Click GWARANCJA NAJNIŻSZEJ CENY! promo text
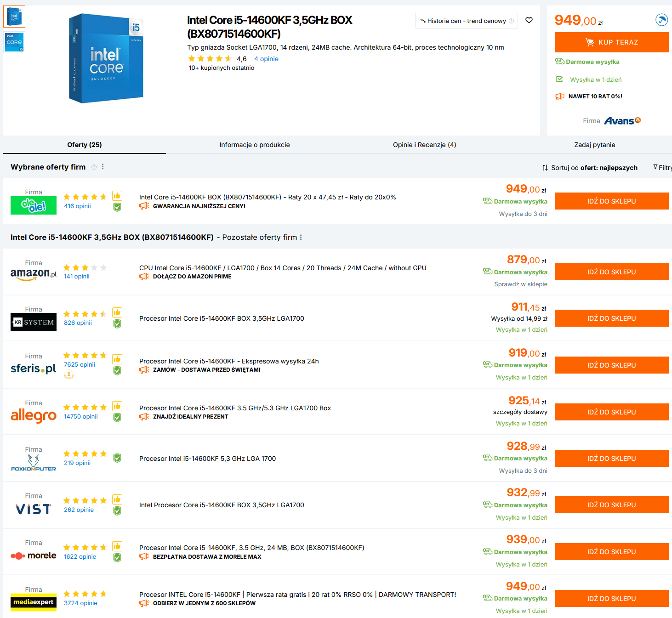672x618 pixels. (199, 206)
